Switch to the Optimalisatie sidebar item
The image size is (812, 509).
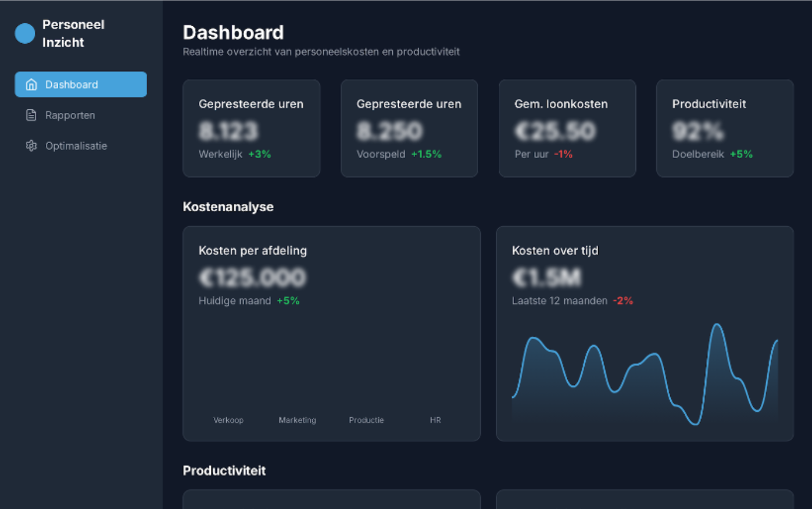tap(76, 145)
